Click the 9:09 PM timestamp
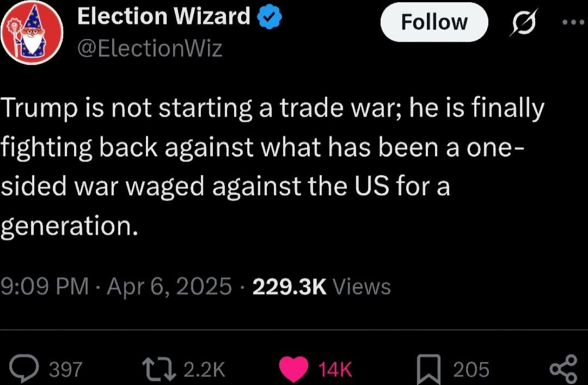This screenshot has width=588, height=385. (x=45, y=287)
